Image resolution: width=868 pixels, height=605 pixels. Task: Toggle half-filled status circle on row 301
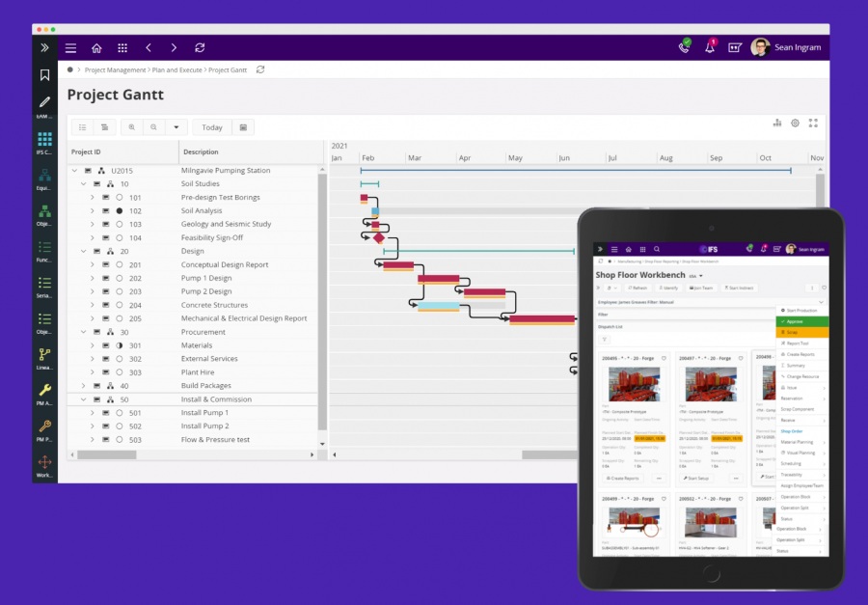coord(119,345)
